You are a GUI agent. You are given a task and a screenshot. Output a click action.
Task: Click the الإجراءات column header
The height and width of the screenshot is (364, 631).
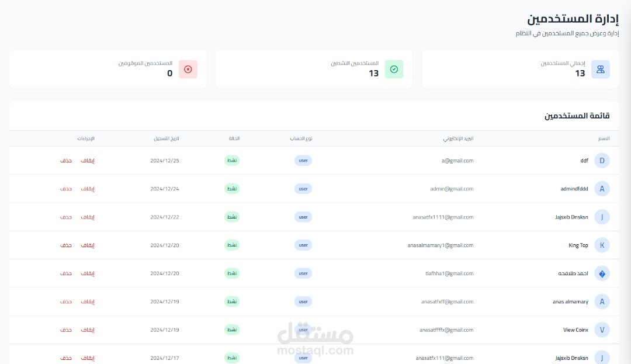pyautogui.click(x=86, y=138)
